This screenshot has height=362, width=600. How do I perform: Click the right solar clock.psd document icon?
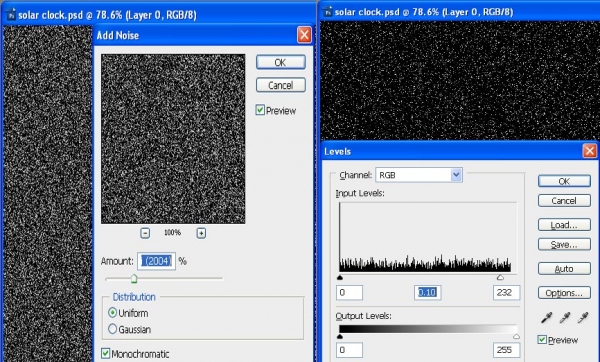click(x=328, y=12)
